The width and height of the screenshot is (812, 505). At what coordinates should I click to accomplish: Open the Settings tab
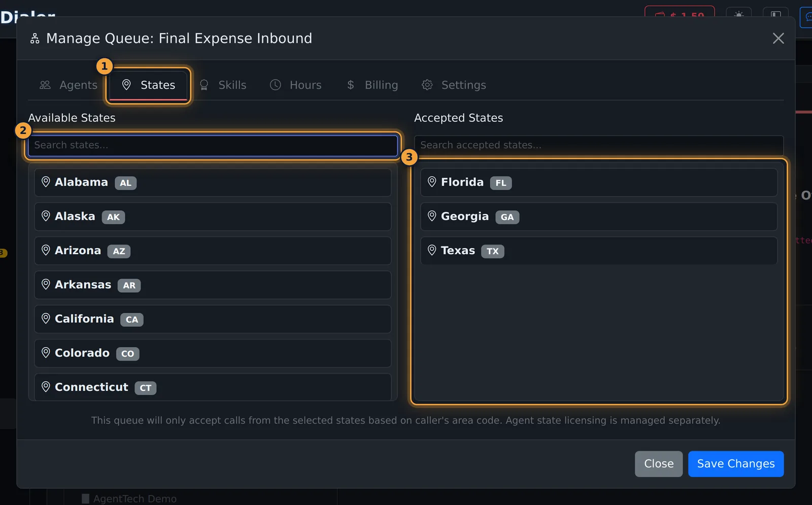pyautogui.click(x=454, y=85)
